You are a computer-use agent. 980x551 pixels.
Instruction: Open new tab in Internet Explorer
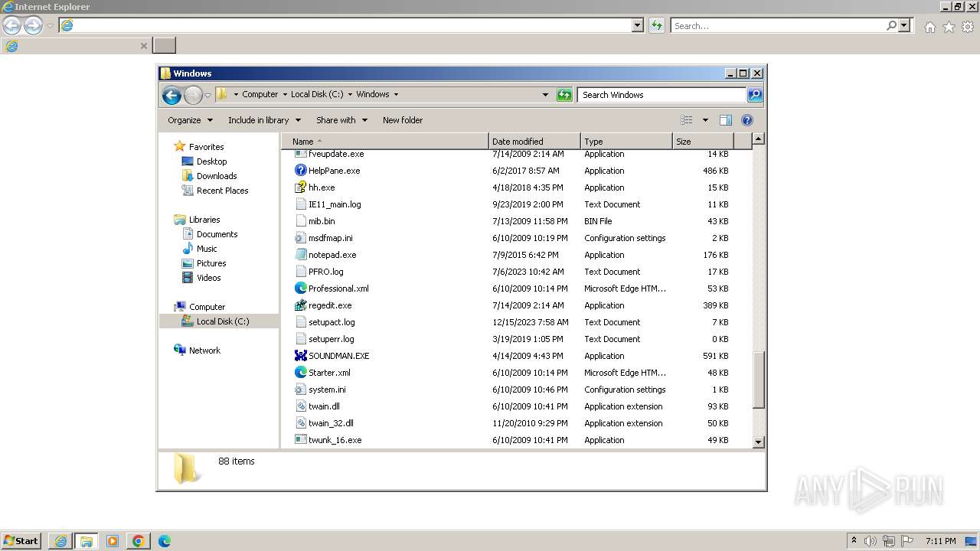(x=165, y=45)
